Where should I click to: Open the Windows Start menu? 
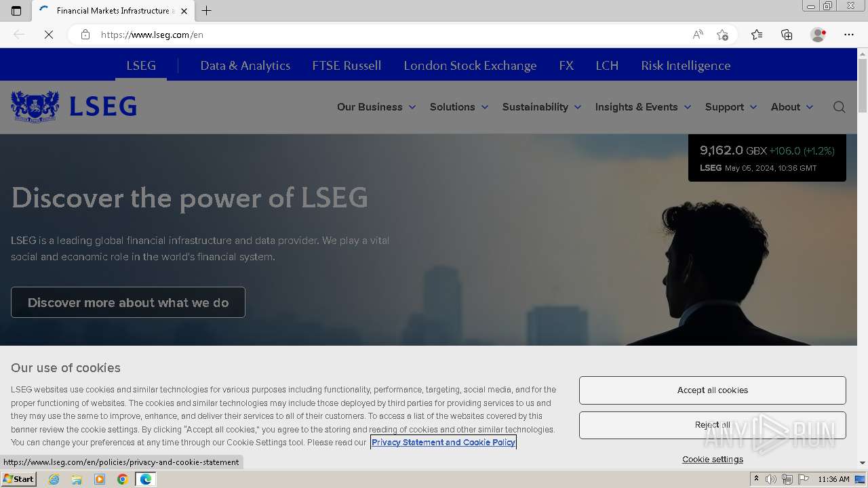click(18, 479)
